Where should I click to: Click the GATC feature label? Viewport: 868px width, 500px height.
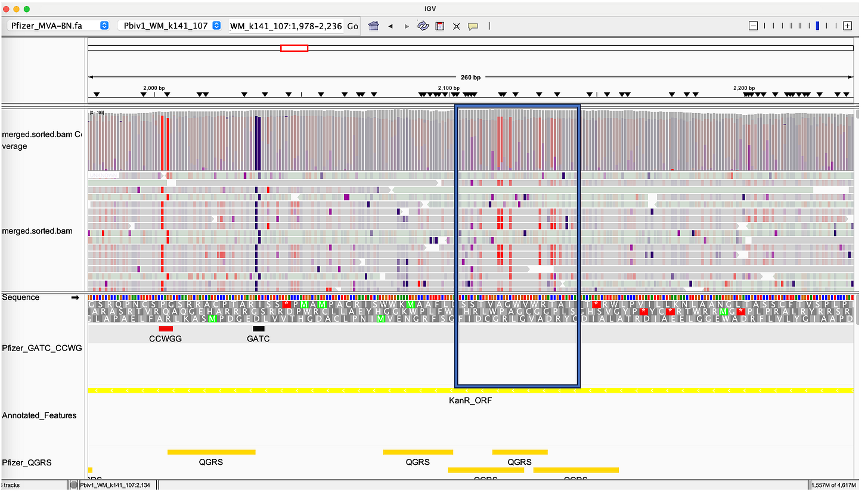click(x=259, y=338)
